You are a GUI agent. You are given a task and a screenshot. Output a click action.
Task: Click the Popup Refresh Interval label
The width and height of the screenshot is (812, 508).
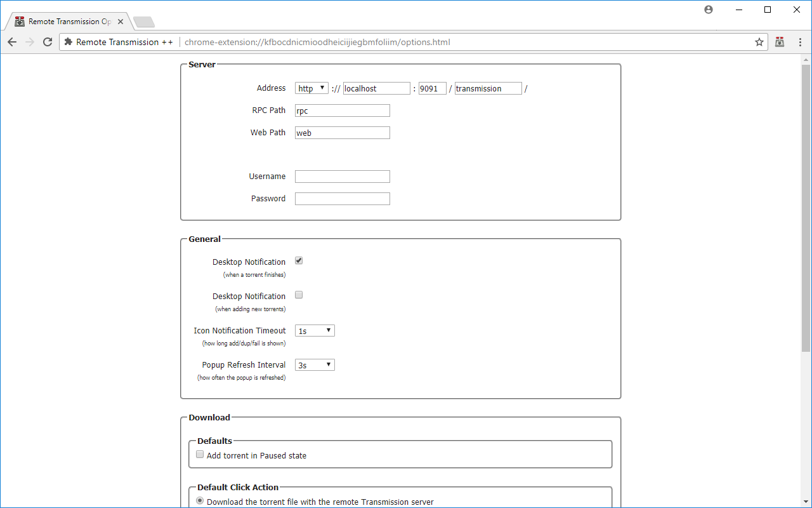[x=244, y=365]
